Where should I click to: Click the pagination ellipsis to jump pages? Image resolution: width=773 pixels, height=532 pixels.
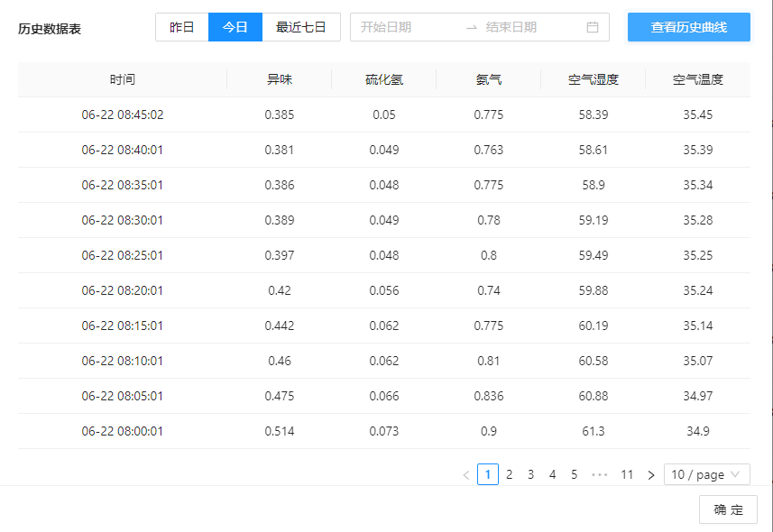(x=600, y=475)
